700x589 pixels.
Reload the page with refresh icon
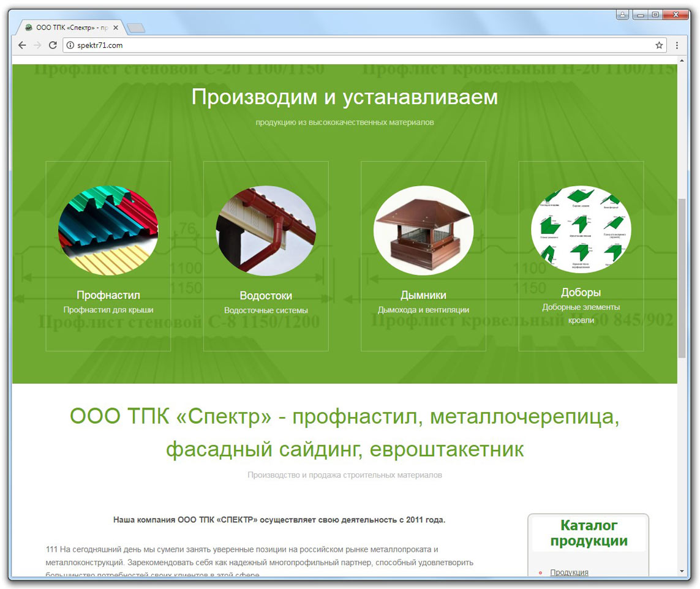(53, 45)
